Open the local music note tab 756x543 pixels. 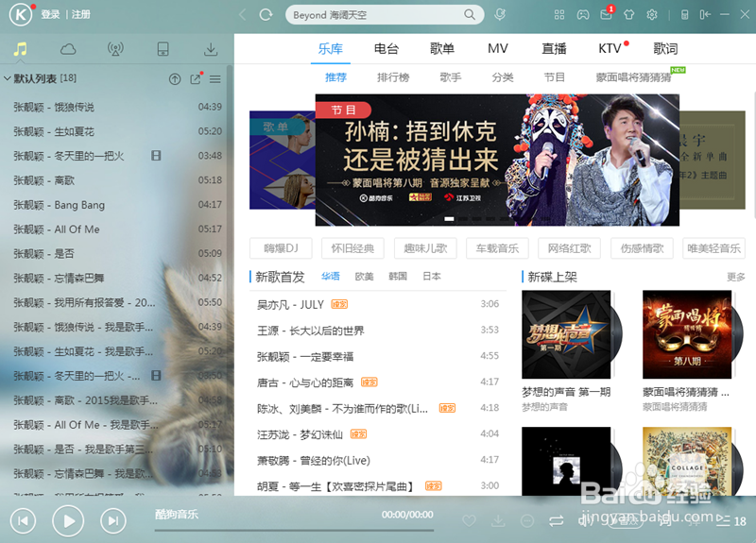click(20, 49)
